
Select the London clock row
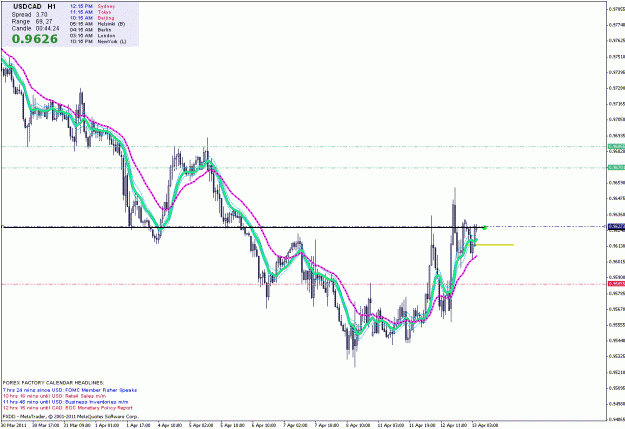[x=92, y=35]
